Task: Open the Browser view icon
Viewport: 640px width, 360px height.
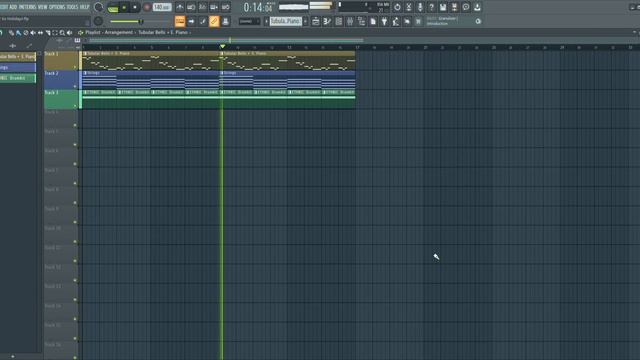Action: 361,21
